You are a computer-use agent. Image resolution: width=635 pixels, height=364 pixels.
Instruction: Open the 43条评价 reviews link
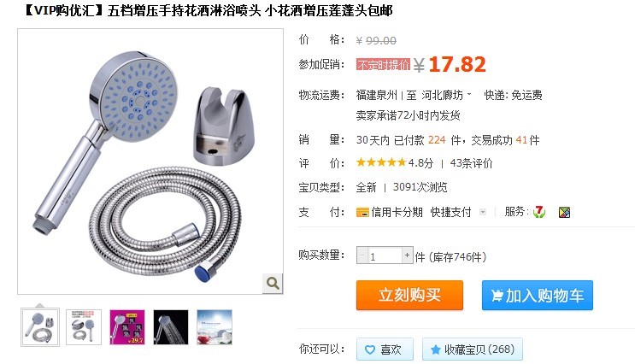click(471, 163)
